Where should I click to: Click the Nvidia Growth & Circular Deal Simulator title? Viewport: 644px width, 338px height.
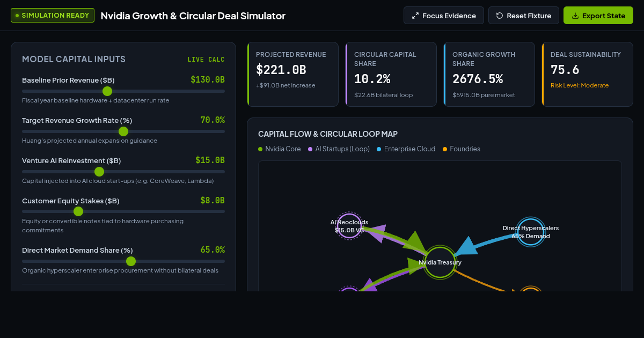click(193, 16)
